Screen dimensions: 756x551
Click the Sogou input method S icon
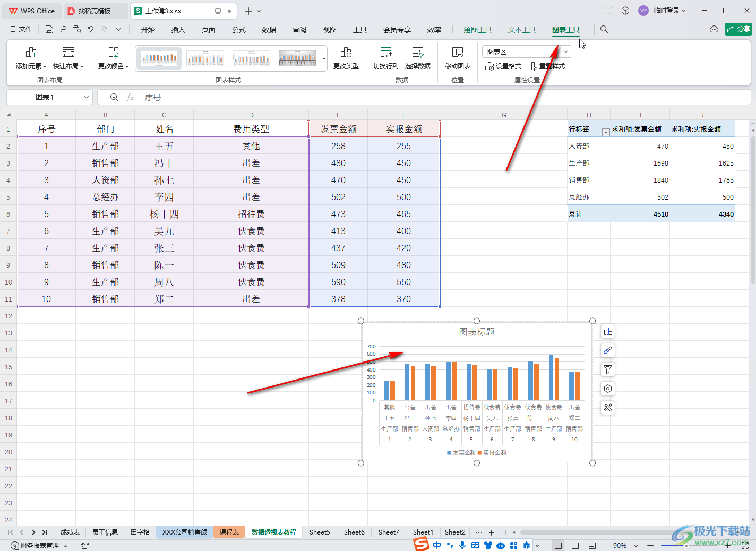pyautogui.click(x=422, y=544)
